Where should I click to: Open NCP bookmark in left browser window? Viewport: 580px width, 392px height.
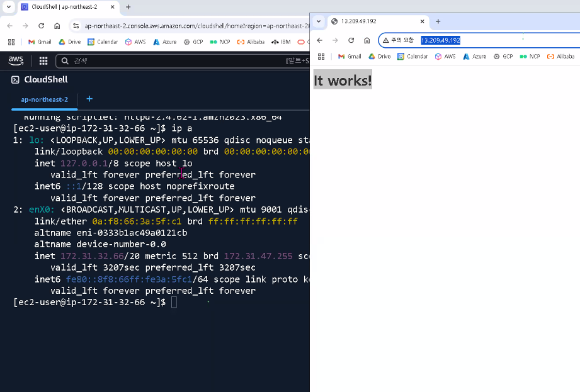220,42
